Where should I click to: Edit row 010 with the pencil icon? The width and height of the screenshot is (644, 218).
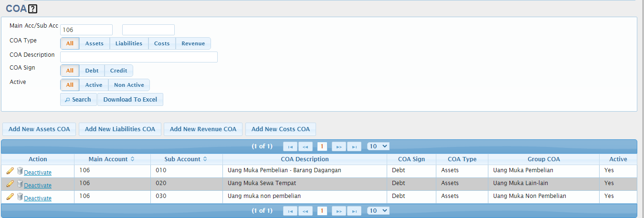coord(10,171)
